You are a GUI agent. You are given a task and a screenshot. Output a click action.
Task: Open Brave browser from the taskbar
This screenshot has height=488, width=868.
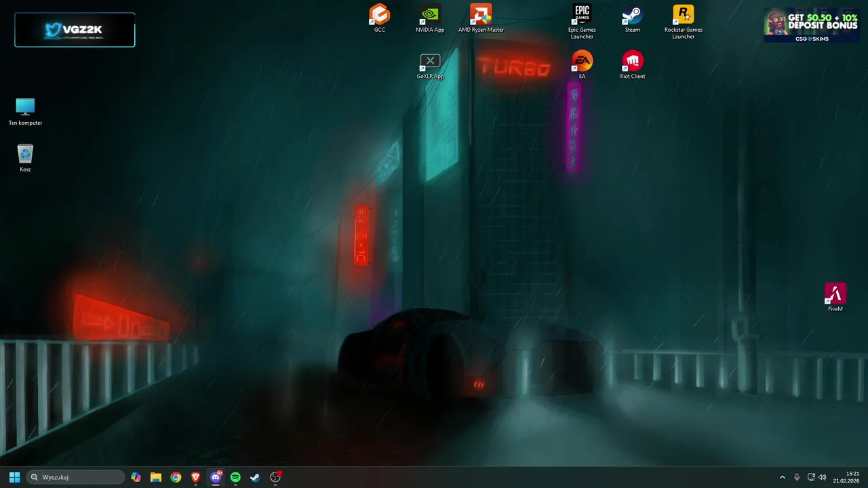pyautogui.click(x=196, y=477)
